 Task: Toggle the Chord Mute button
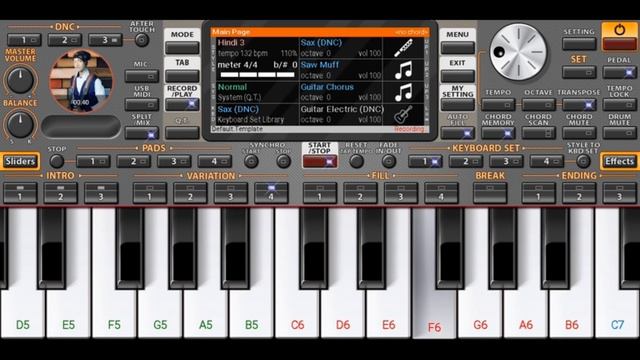[579, 133]
